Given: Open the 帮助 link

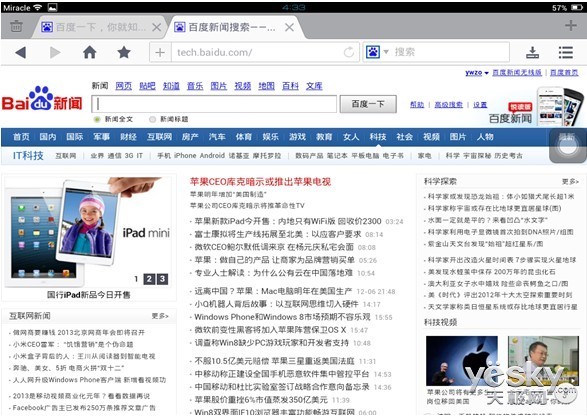Looking at the screenshot, I should (417, 105).
